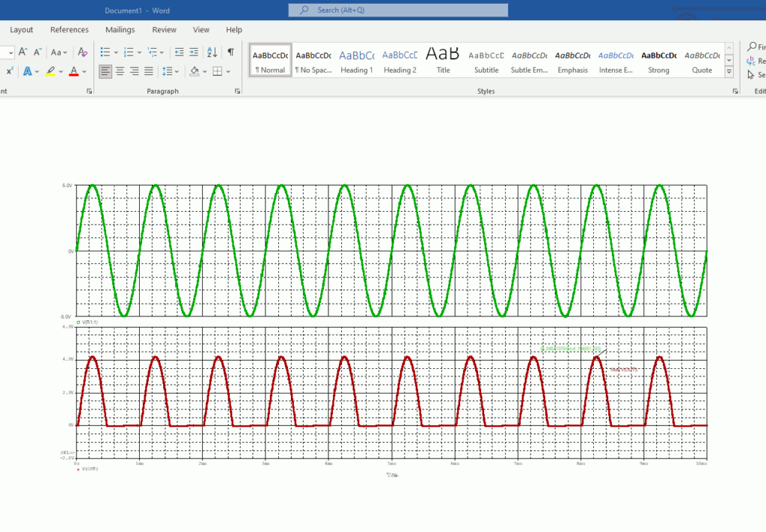This screenshot has width=766, height=532.
Task: Open the Change Case Aa dropdown
Action: click(59, 52)
